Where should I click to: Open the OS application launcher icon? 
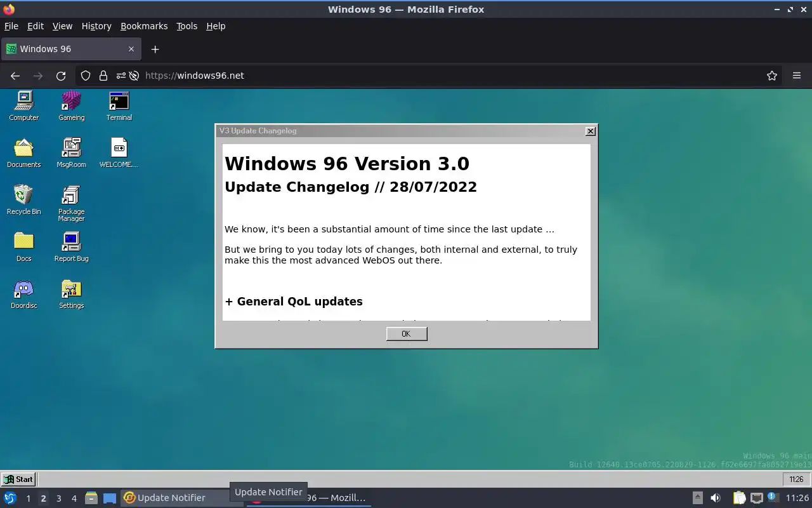coord(10,498)
